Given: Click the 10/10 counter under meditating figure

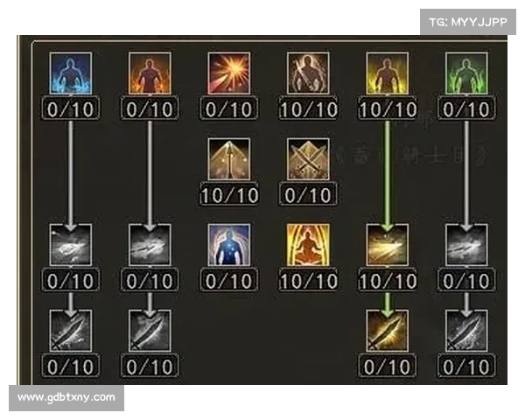Looking at the screenshot, I should click(308, 280).
